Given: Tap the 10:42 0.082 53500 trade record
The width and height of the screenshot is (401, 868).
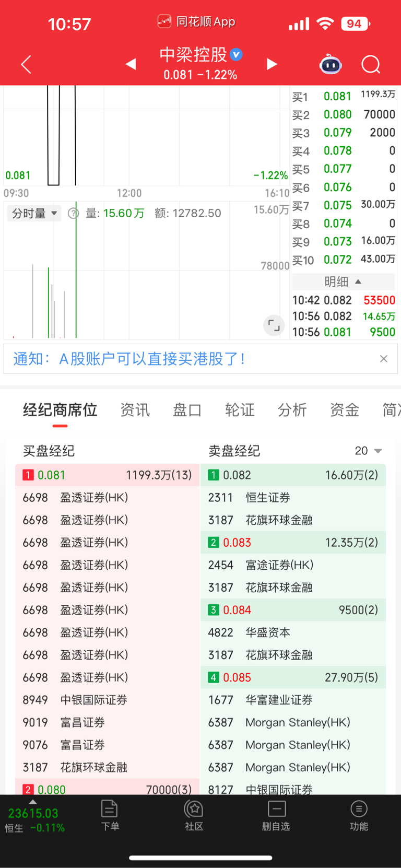Looking at the screenshot, I should [343, 300].
